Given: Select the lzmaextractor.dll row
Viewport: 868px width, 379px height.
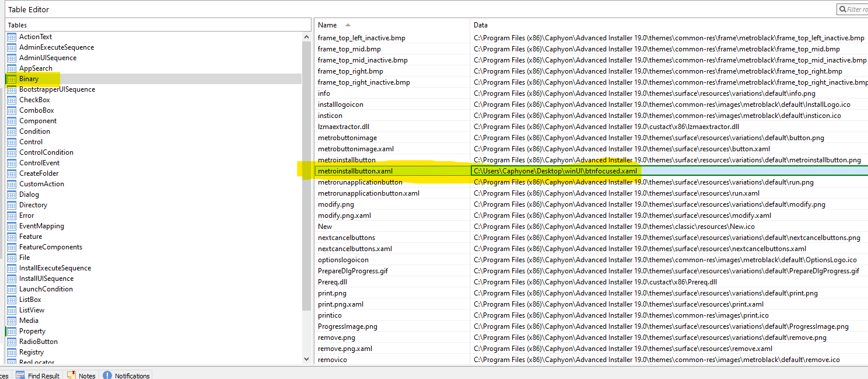Looking at the screenshot, I should click(x=344, y=127).
